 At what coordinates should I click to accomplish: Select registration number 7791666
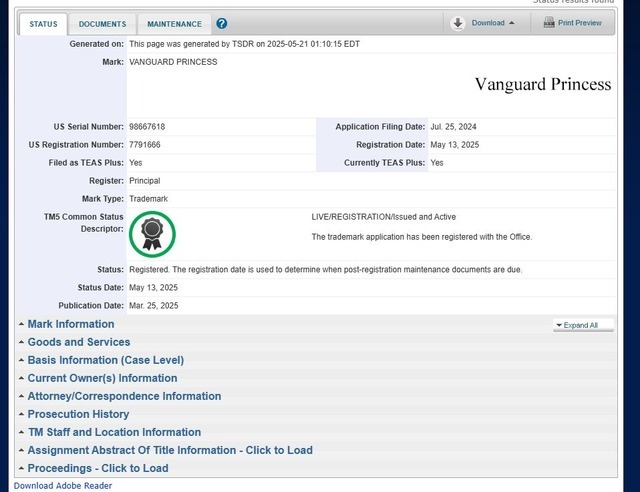click(144, 145)
